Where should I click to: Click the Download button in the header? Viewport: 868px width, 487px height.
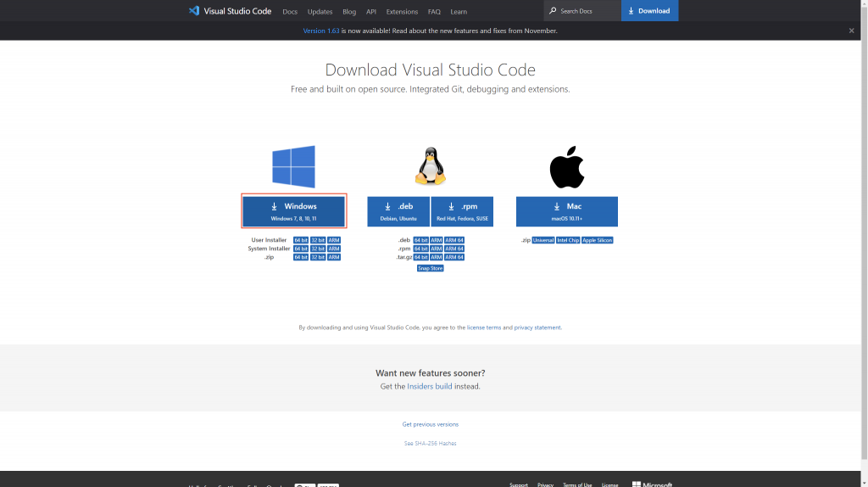tap(649, 10)
